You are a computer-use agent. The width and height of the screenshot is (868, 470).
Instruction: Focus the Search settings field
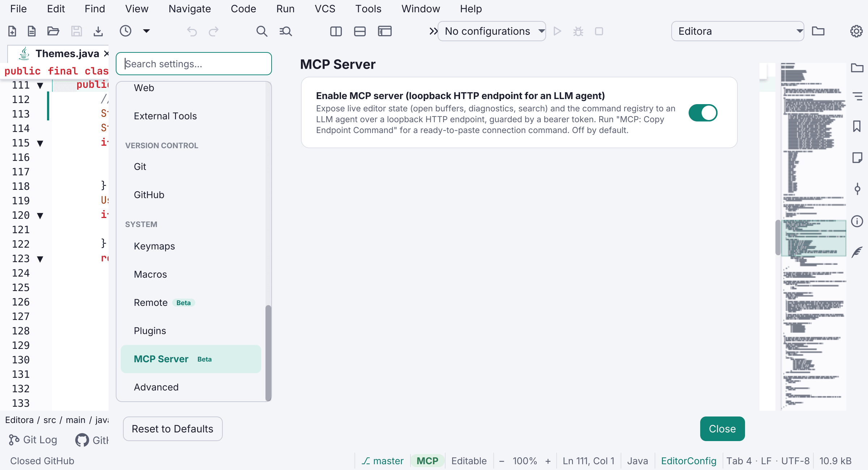point(194,64)
